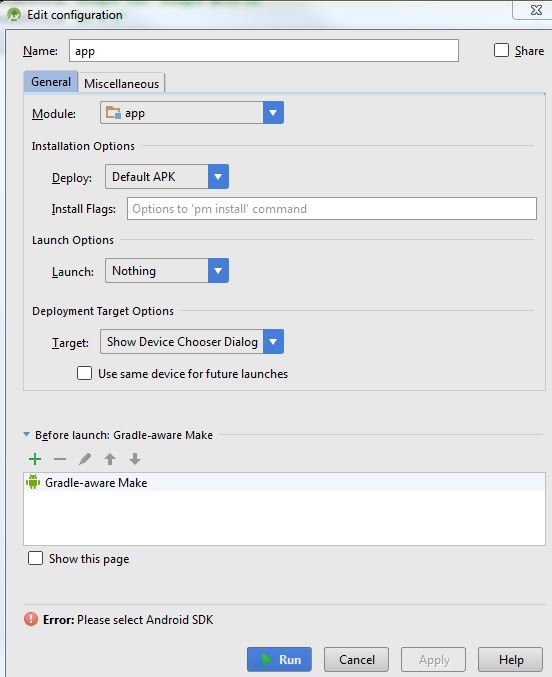The height and width of the screenshot is (677, 552).
Task: Move before-launch task down with arrow icon
Action: pos(135,459)
